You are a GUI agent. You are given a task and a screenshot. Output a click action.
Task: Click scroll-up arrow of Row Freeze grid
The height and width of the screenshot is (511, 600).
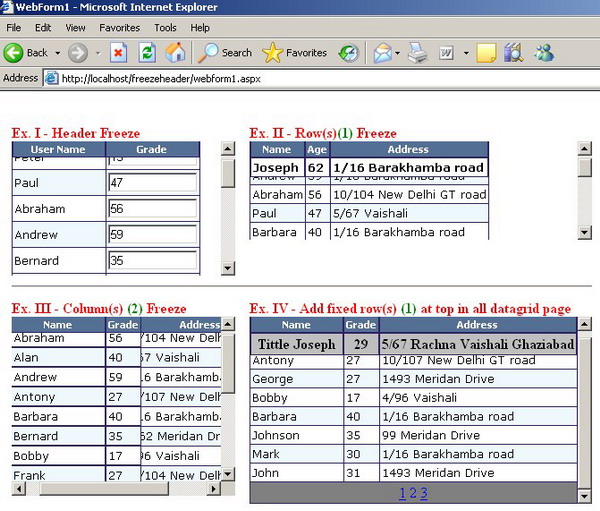(584, 149)
